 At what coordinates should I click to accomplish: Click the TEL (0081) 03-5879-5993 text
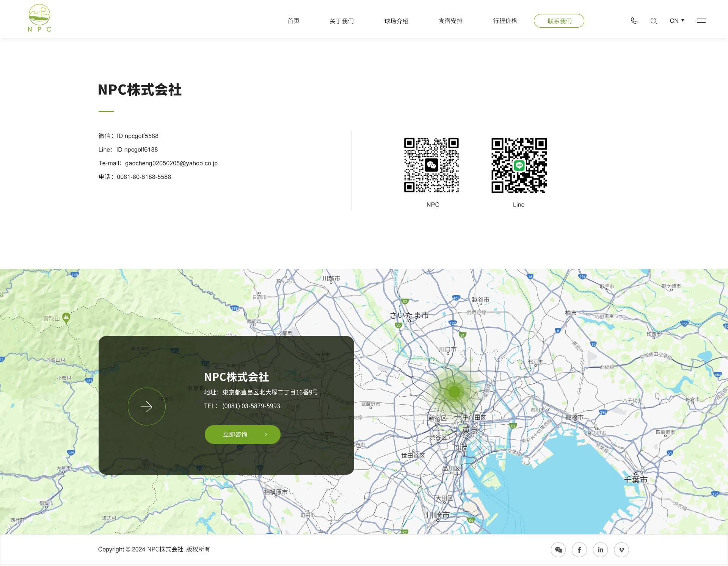242,406
